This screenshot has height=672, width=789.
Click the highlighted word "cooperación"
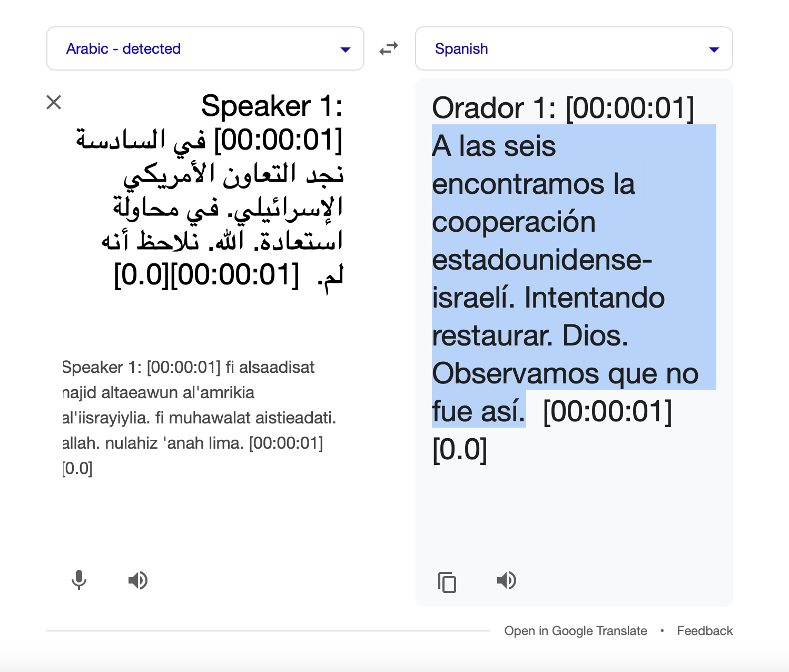[x=514, y=222]
